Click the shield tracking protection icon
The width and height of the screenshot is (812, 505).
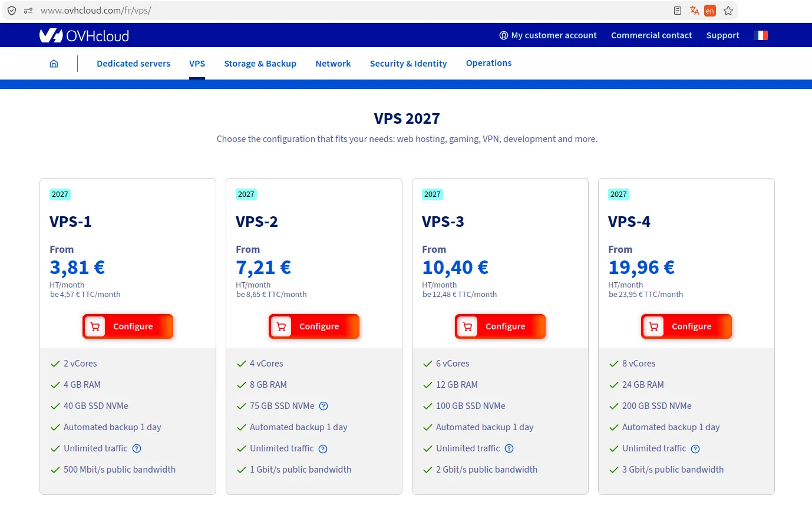pyautogui.click(x=12, y=11)
